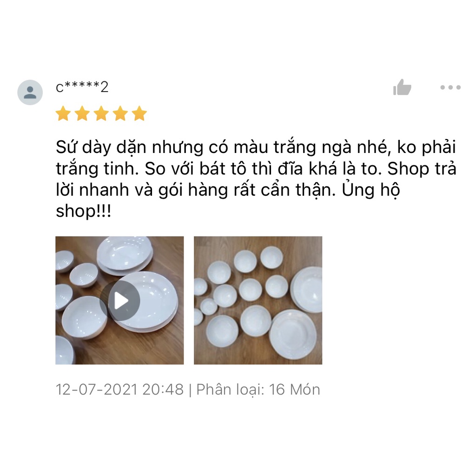This screenshot has width=476, height=476.
Task: Open the three-dot more options menu
Action: (450, 87)
